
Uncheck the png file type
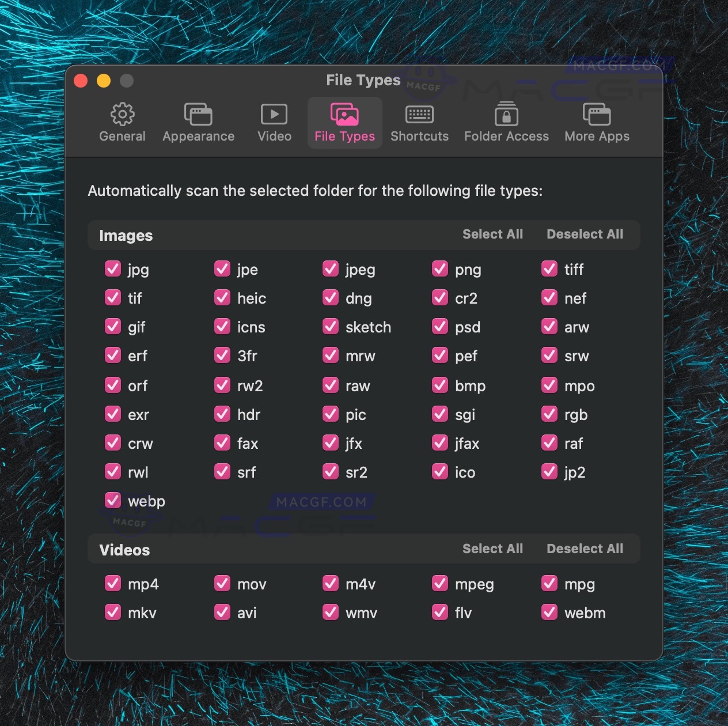[439, 269]
